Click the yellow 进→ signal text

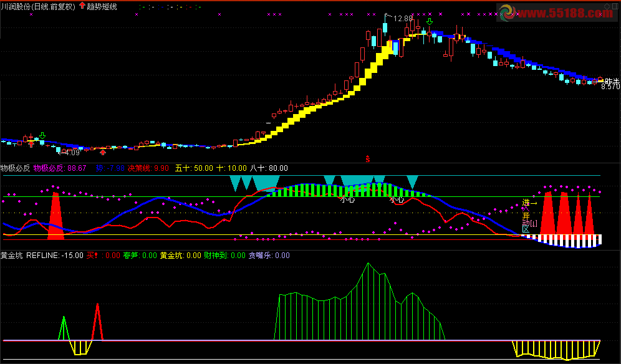tap(529, 203)
